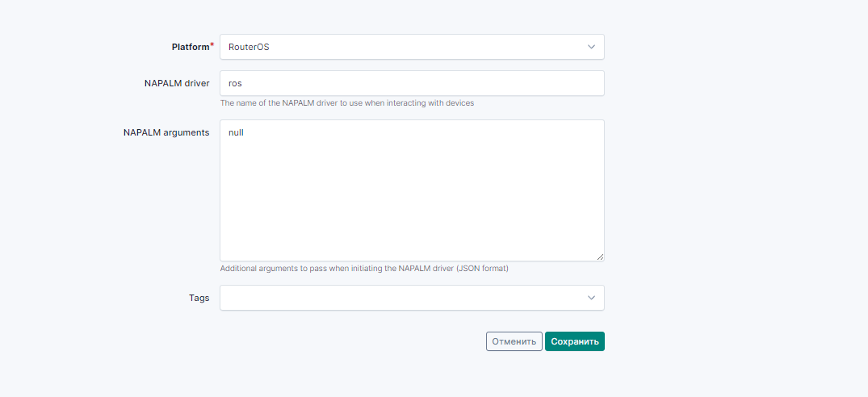
Task: Click the Tags field label
Action: click(198, 298)
